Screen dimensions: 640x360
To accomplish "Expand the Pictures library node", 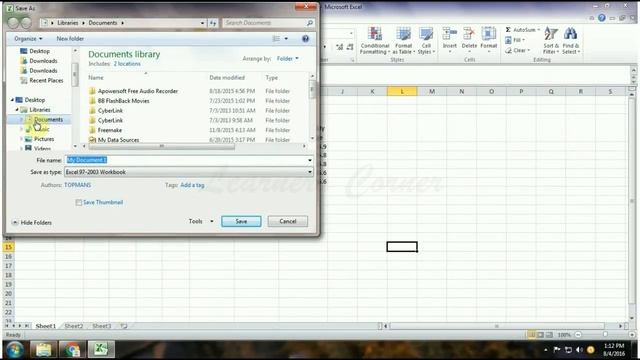I will click(x=21, y=139).
